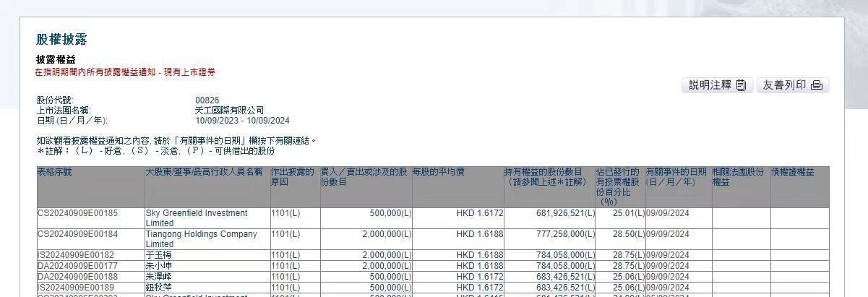Click the share count 681,926,521(L)
The width and height of the screenshot is (868, 297).
click(565, 213)
